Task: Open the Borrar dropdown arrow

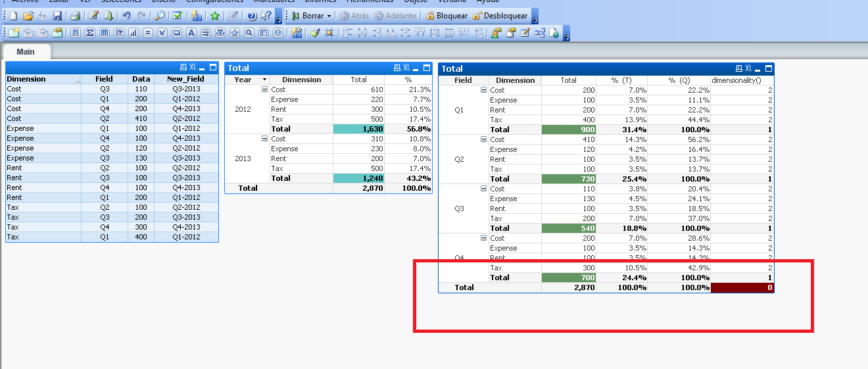Action: tap(329, 16)
